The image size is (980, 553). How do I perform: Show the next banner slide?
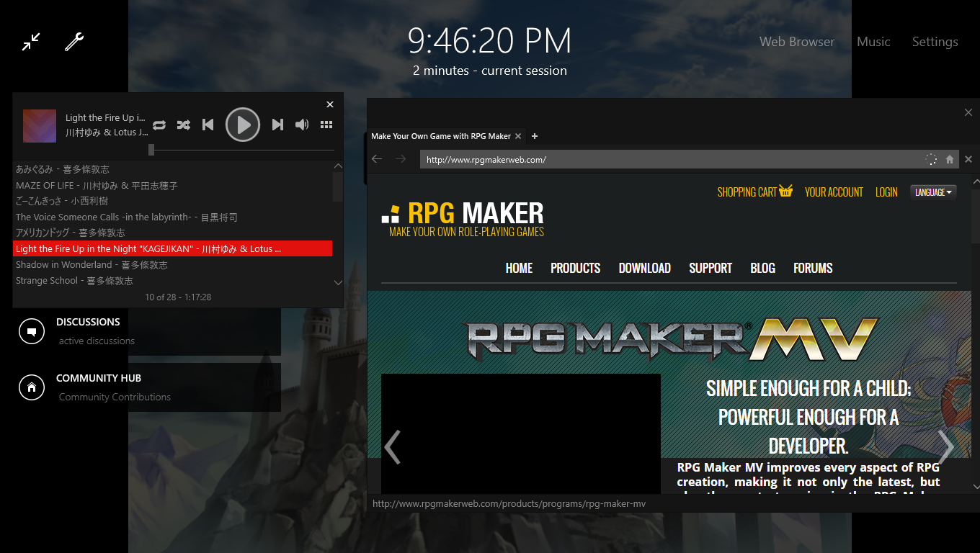tap(945, 447)
